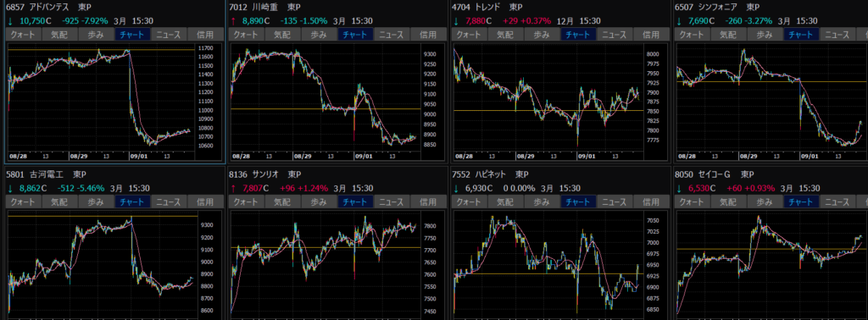Image resolution: width=868 pixels, height=320 pixels.
Task: Click the up arrow beside サンリオ price 7,807
Action: click(234, 188)
